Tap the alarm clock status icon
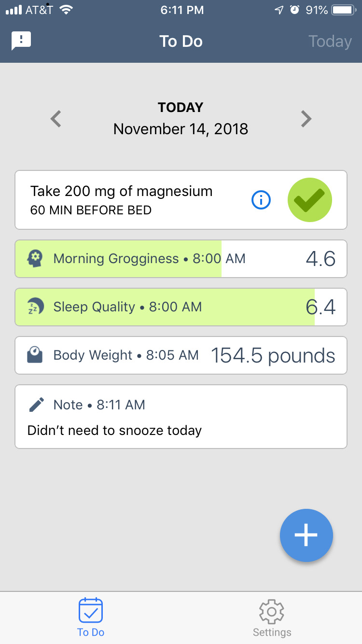 [x=294, y=10]
